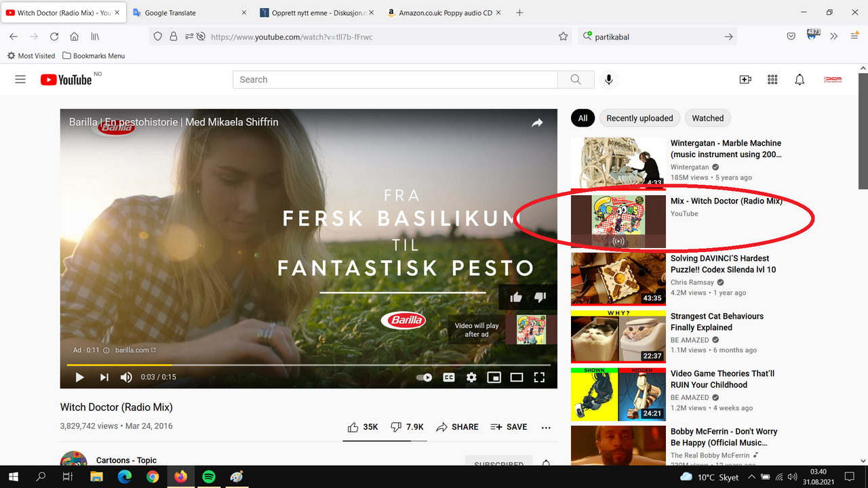Toggle the Enhanced Tracking Protection shield

(x=157, y=36)
